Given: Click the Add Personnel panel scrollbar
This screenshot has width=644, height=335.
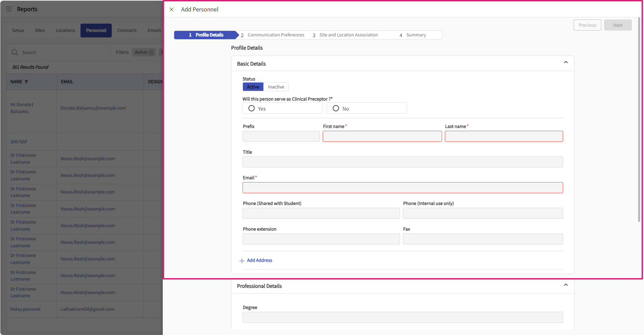Looking at the screenshot, I should (x=639, y=120).
